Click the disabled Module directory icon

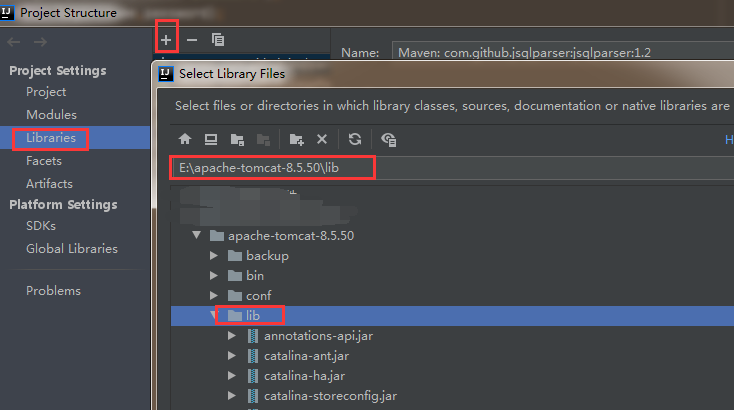(x=264, y=139)
